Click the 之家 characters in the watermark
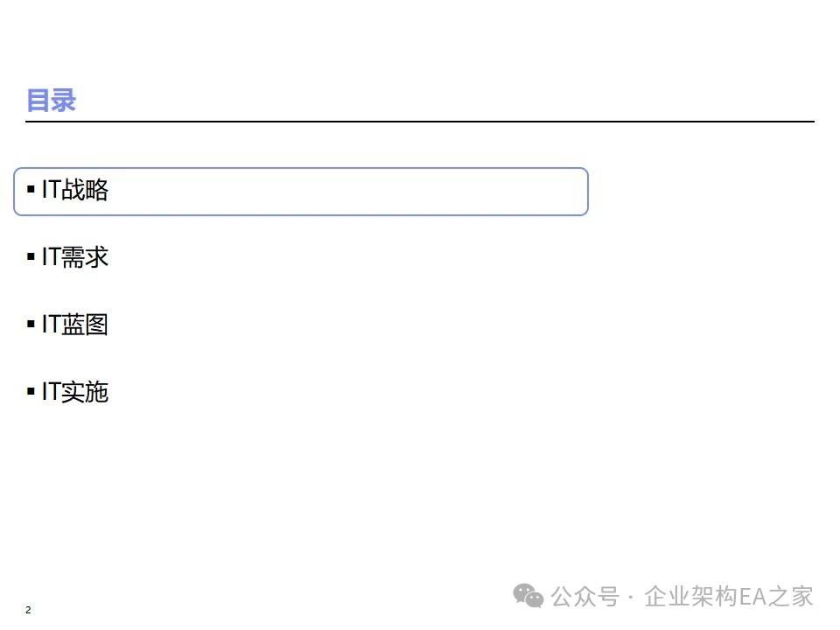This screenshot has width=840, height=630. [x=791, y=597]
